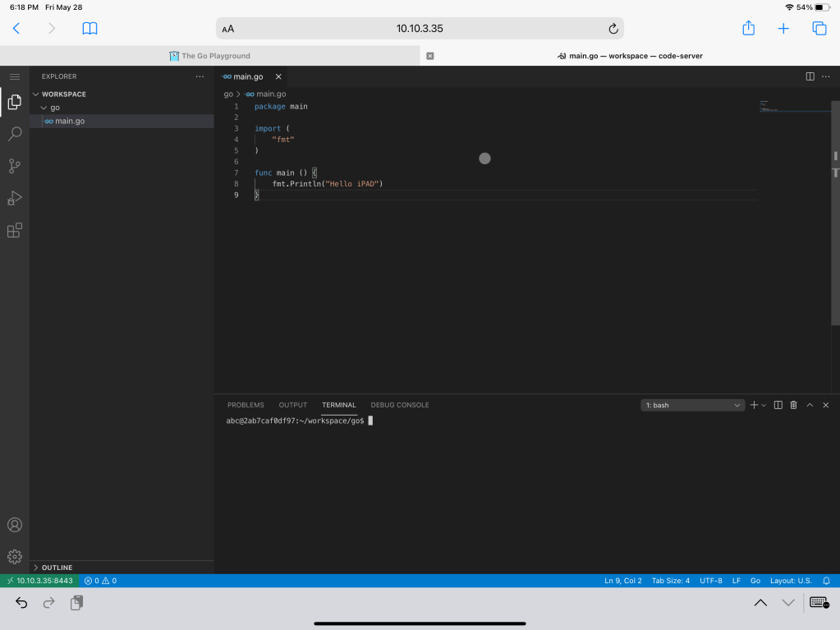Switch to the DEBUG CONSOLE tab
This screenshot has height=630, width=840.
[x=400, y=405]
